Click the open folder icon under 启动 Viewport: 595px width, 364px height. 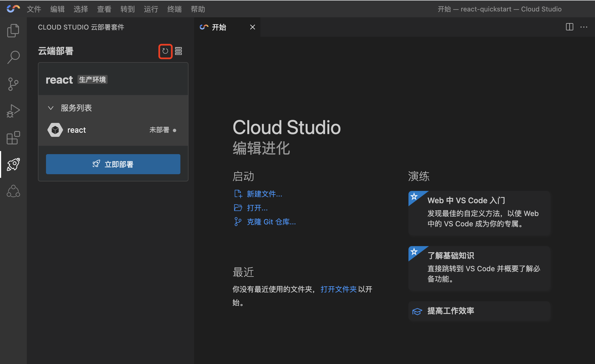pyautogui.click(x=238, y=208)
